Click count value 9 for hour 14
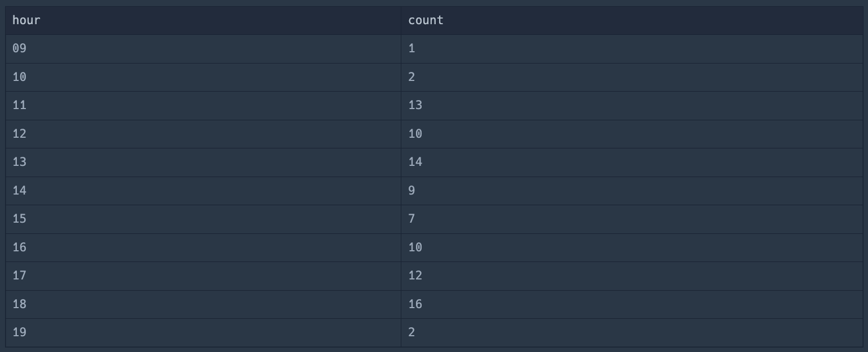 [412, 191]
